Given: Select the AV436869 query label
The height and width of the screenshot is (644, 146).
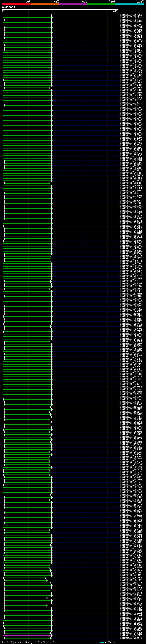Looking at the screenshot, I should coord(8,7).
